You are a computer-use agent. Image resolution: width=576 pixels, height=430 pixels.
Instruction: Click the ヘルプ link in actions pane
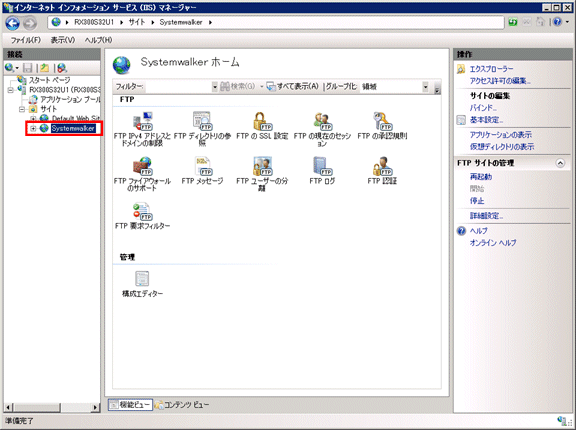(x=479, y=231)
